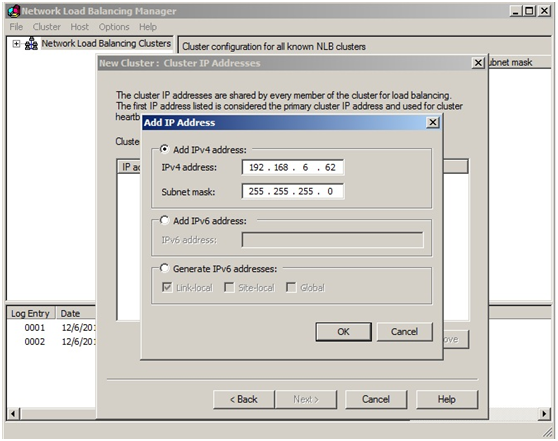Screen dimensions: 558x441
Task: Click the IPv6 address input field
Action: [x=333, y=240]
